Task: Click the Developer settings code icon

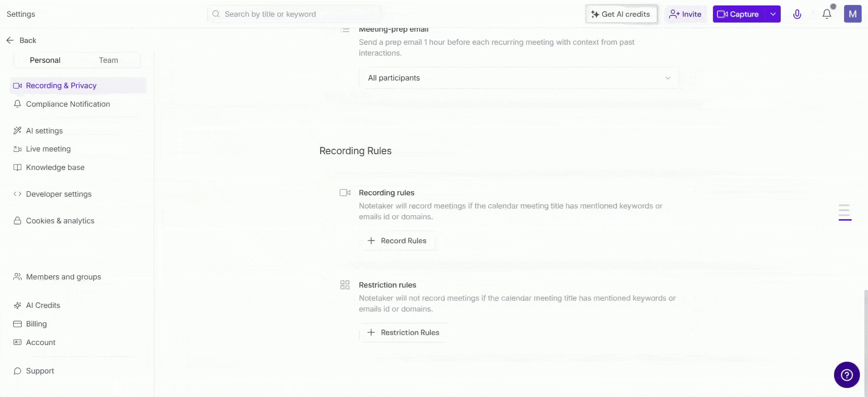Action: [x=17, y=194]
